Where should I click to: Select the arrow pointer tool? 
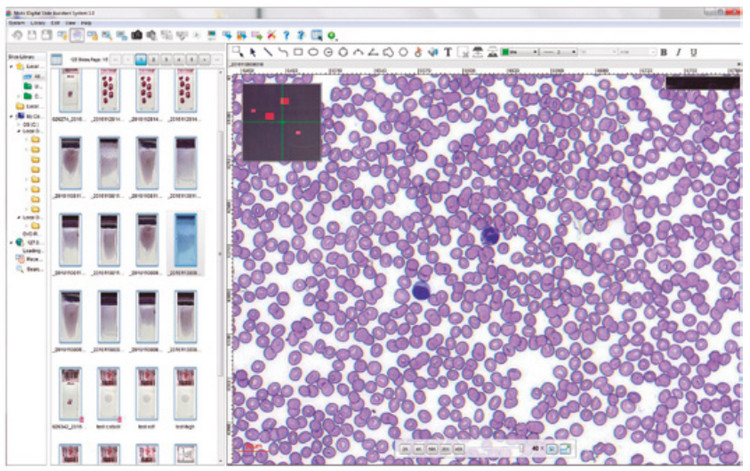point(253,52)
